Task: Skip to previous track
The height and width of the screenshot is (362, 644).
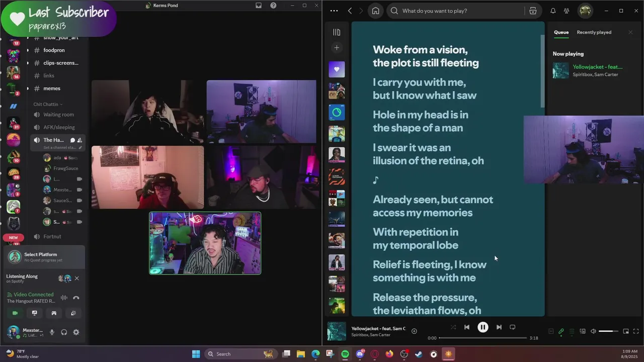Action: (x=467, y=327)
